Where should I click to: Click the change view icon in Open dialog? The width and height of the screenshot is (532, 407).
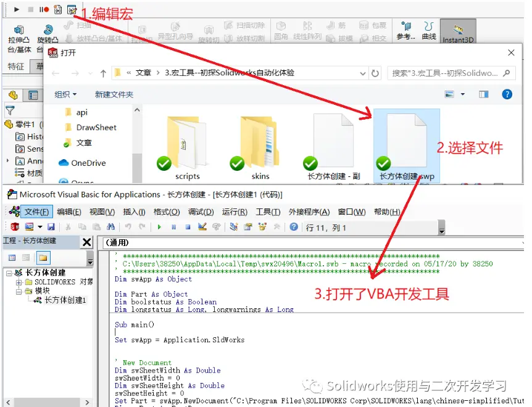coord(449,94)
